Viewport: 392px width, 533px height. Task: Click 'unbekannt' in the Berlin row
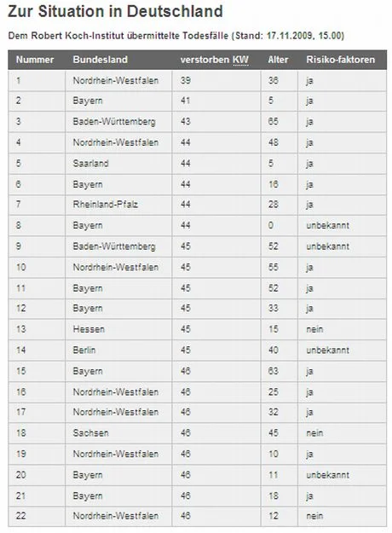(x=327, y=350)
